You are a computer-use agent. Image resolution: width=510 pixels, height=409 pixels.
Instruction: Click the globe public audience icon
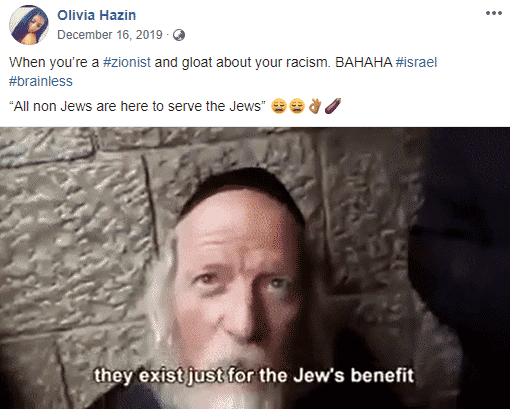click(x=179, y=35)
